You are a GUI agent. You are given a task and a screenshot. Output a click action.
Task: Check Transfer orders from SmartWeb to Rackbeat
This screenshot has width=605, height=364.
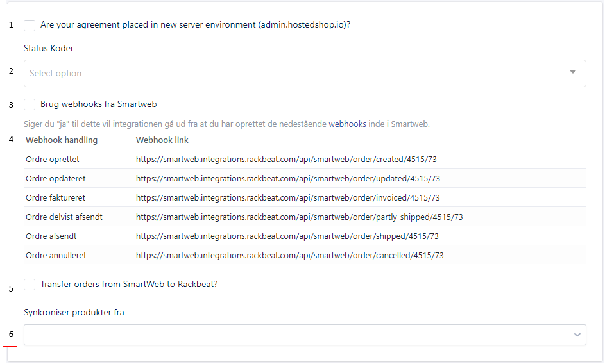point(30,285)
